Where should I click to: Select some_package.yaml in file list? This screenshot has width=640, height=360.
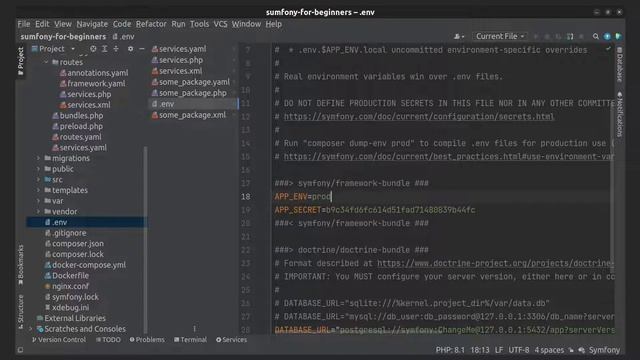pos(191,82)
